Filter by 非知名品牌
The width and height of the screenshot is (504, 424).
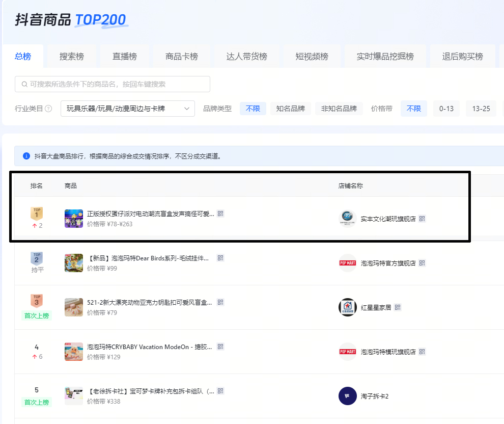click(339, 109)
